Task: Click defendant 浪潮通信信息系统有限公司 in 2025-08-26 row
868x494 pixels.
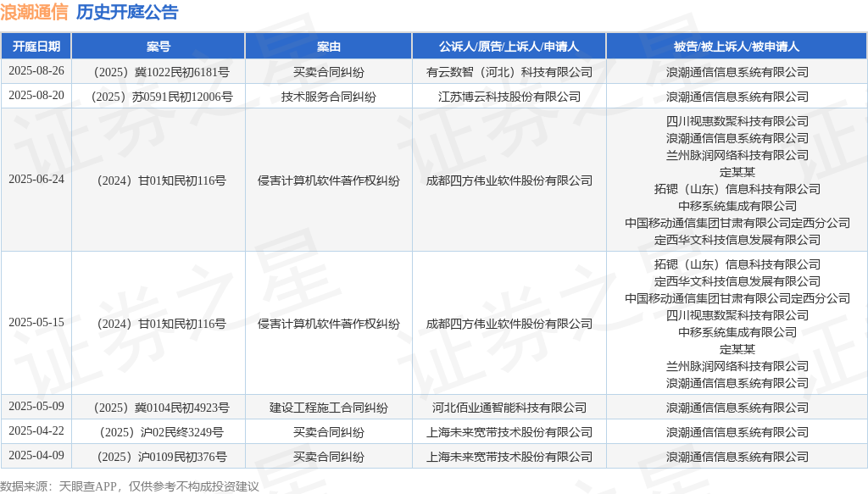Action: (737, 72)
